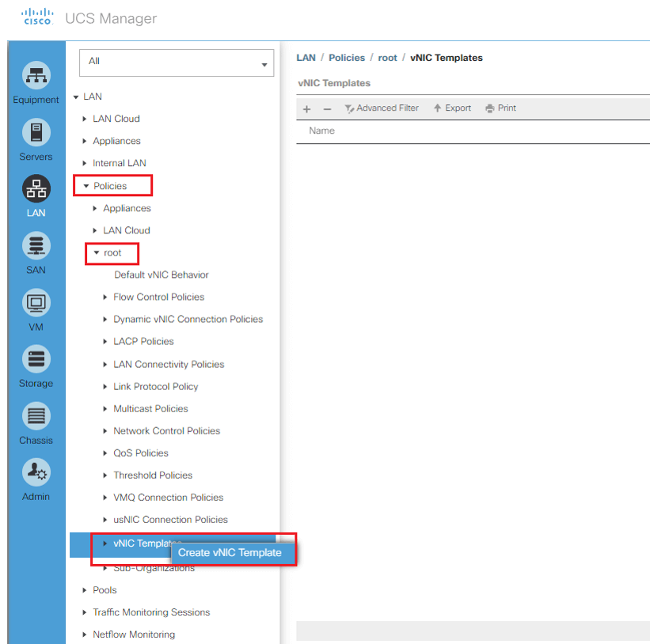Expand LACP Policies node
Screen dimensions: 650x644
[x=105, y=341]
